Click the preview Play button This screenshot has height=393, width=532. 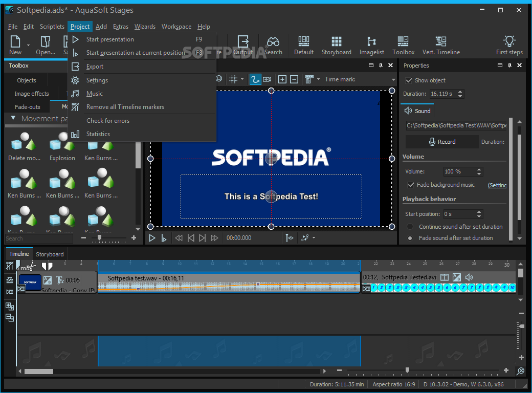coord(152,238)
